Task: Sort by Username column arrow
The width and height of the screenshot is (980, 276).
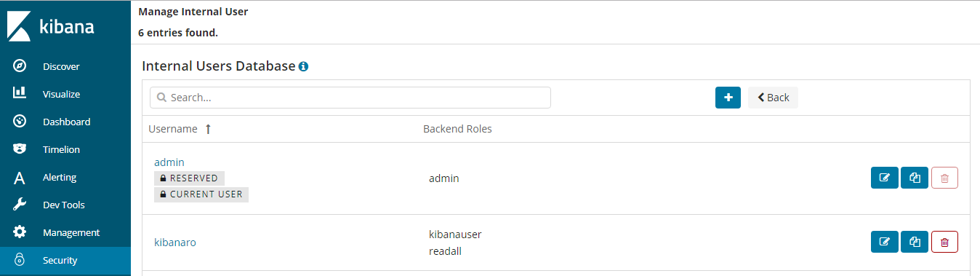Action: pyautogui.click(x=208, y=129)
